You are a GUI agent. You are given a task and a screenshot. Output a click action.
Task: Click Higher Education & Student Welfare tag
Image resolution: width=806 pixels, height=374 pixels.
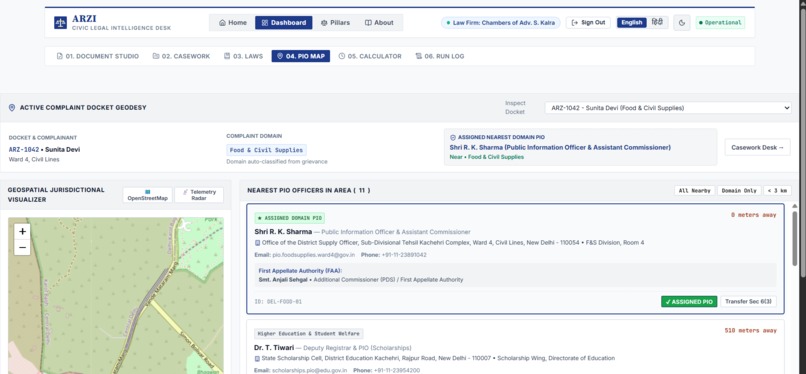click(309, 333)
